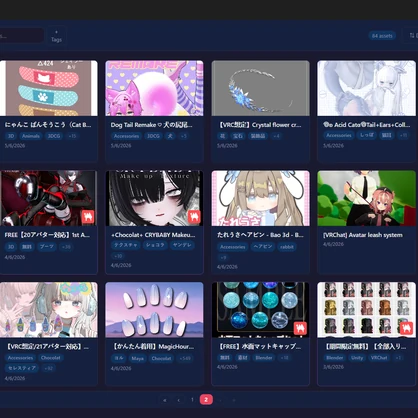
Task: Click the Acid Cato Tail+Ears+Coll title
Action: [366, 125]
